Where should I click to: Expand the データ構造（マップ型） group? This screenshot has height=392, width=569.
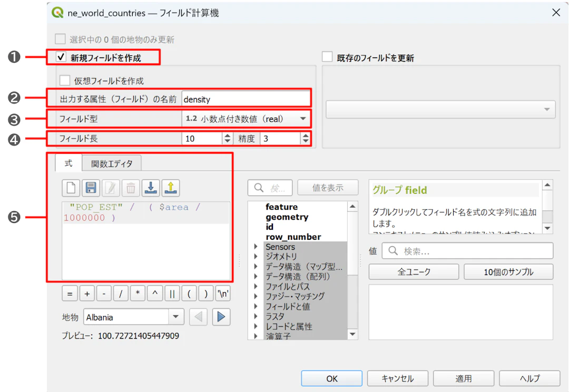pyautogui.click(x=256, y=267)
